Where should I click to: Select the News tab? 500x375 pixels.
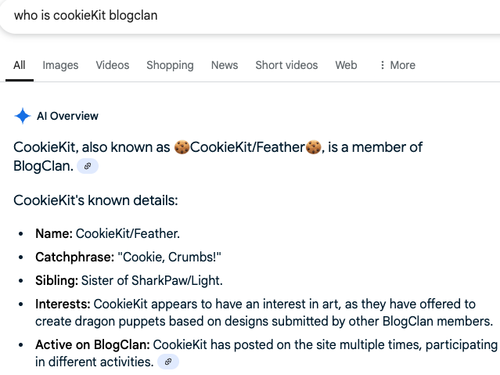(x=225, y=65)
